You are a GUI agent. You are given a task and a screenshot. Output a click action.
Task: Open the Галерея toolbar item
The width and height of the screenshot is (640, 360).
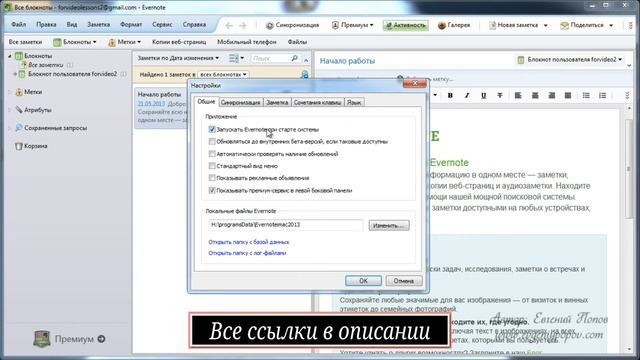(454, 25)
